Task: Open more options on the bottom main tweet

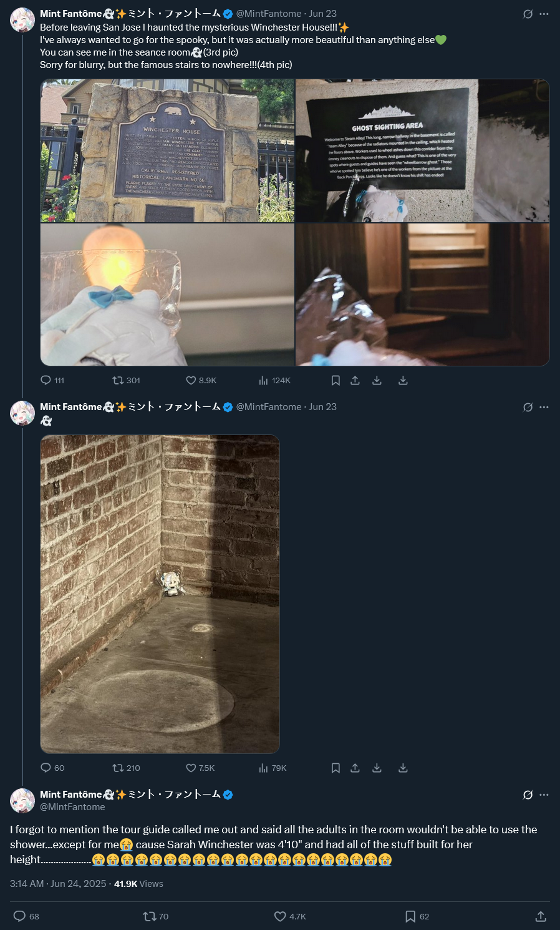Action: [x=544, y=795]
